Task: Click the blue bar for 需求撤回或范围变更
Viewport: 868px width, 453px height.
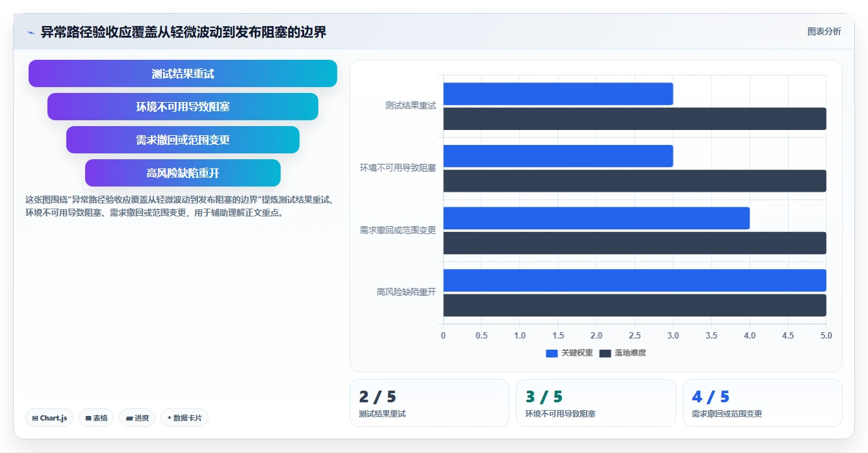Action: click(596, 218)
